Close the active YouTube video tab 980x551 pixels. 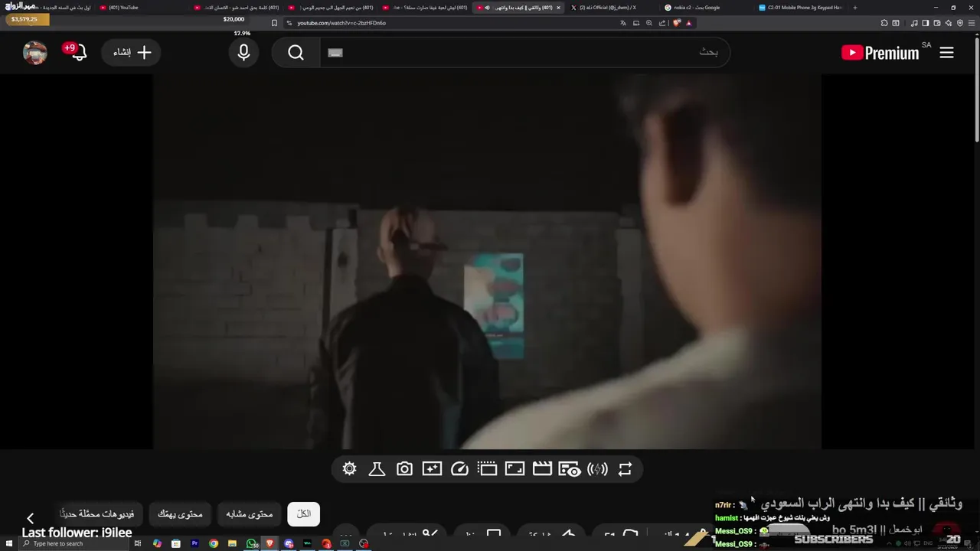(558, 8)
